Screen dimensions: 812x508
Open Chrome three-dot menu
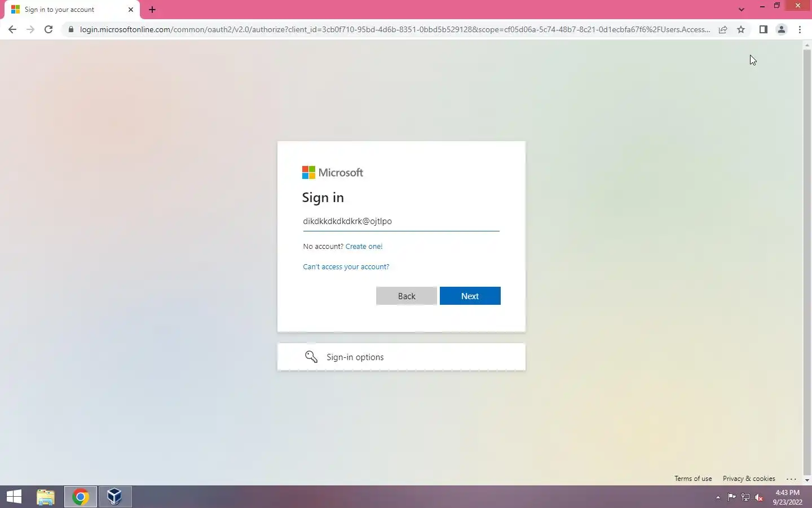point(800,29)
